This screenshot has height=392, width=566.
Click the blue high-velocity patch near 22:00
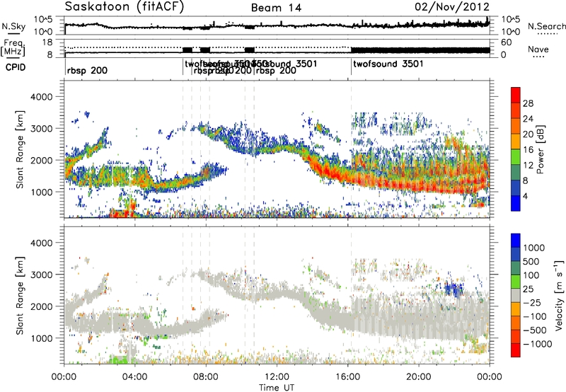tap(454, 289)
